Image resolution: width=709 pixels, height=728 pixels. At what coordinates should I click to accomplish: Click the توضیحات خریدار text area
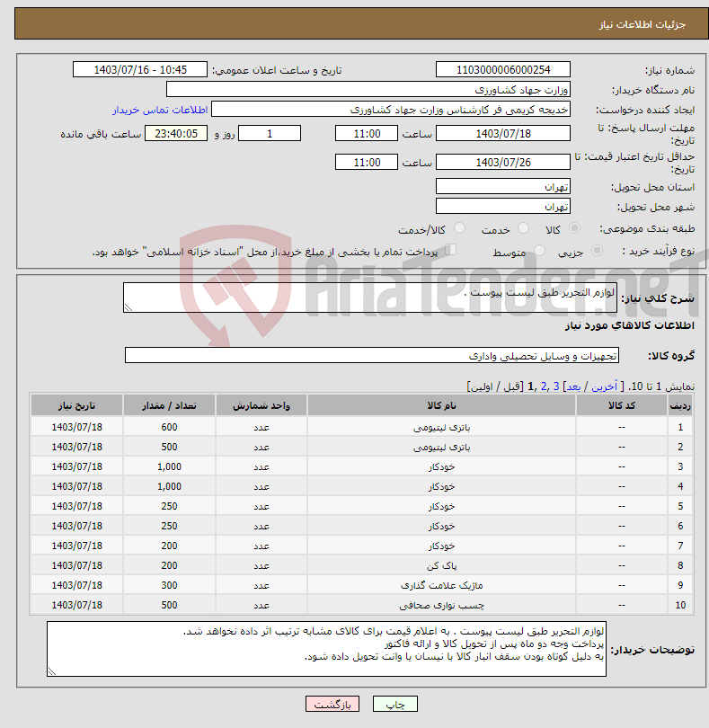(x=326, y=649)
